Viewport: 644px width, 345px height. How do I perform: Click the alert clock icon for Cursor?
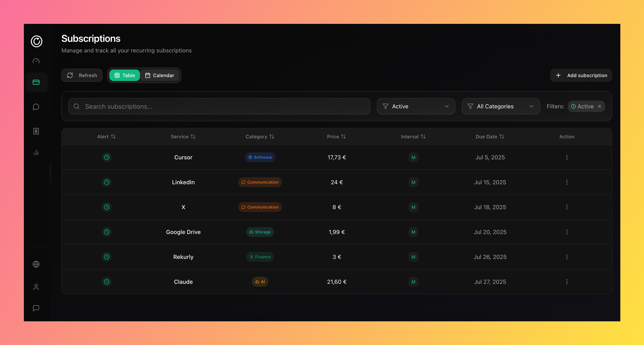coord(106,157)
